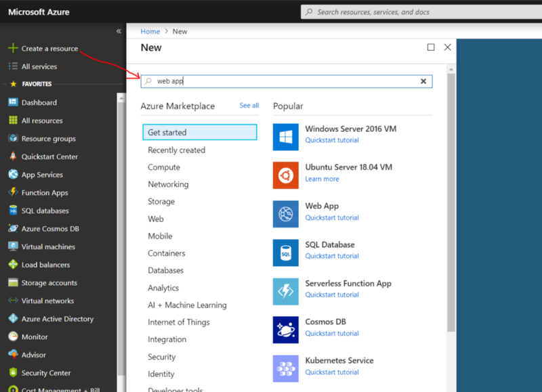Click the Virtual machines monitor icon
542x392 pixels.
[13, 246]
